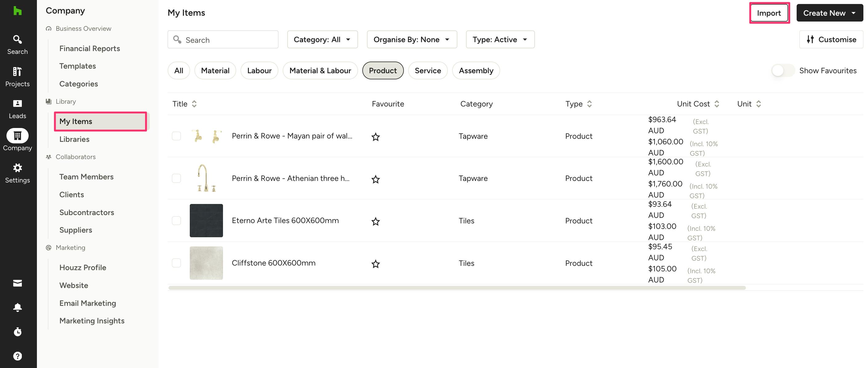Open the Organise By: None dropdown
The width and height of the screenshot is (868, 368).
point(412,39)
